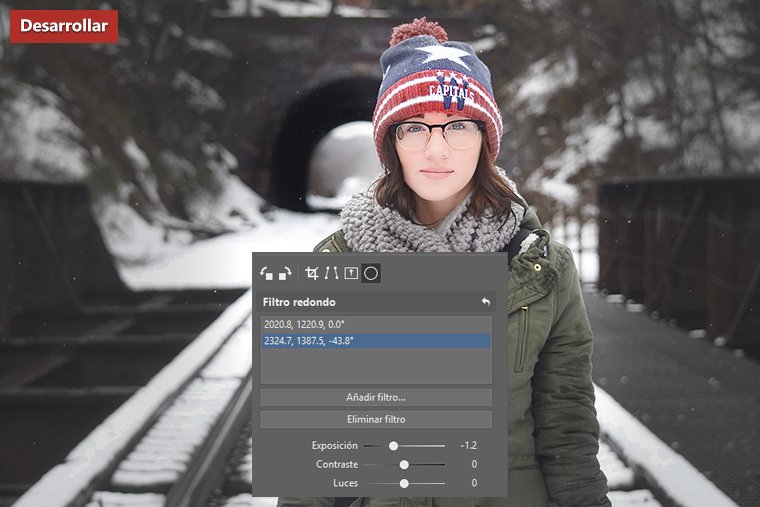Click the rotate left icon

click(266, 273)
